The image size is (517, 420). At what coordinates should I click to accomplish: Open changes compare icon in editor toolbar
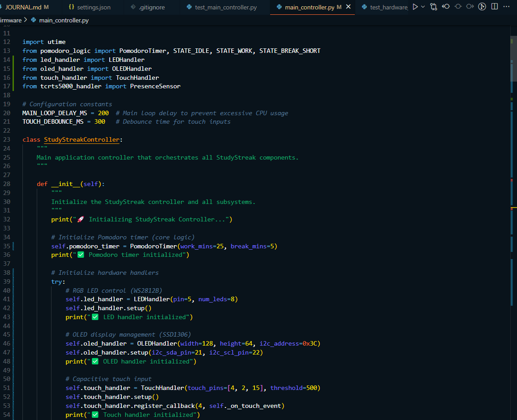pyautogui.click(x=434, y=7)
